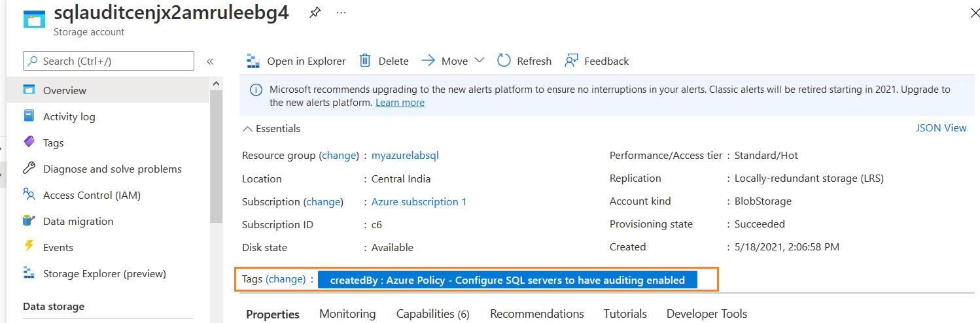
Task: Click the Learn more link in banner
Action: [400, 103]
